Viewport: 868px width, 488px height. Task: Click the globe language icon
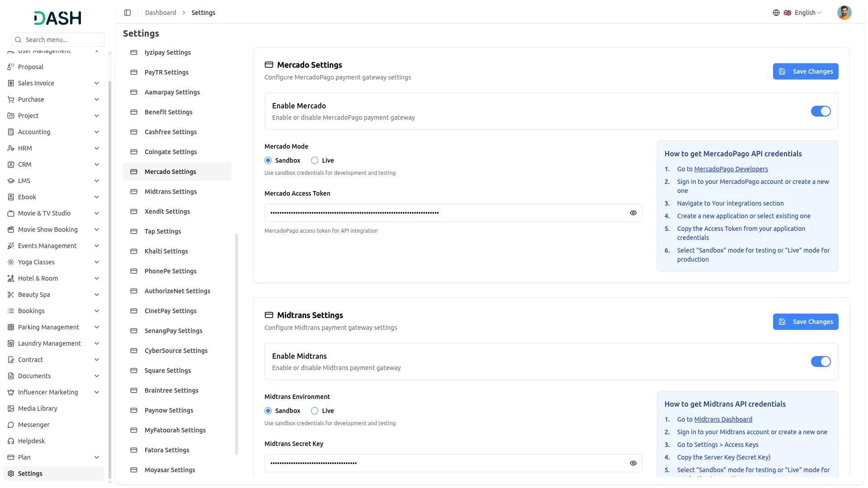click(776, 13)
